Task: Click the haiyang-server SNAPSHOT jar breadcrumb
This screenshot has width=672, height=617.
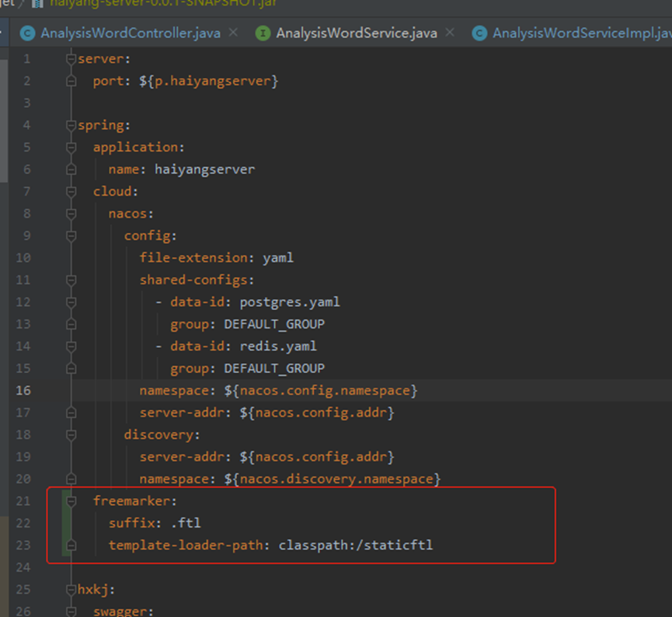Action: 164,3
